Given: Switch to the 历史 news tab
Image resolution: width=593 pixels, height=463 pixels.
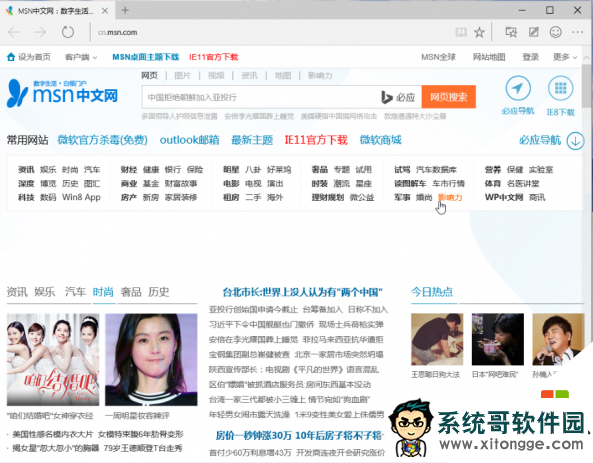Looking at the screenshot, I should [158, 292].
